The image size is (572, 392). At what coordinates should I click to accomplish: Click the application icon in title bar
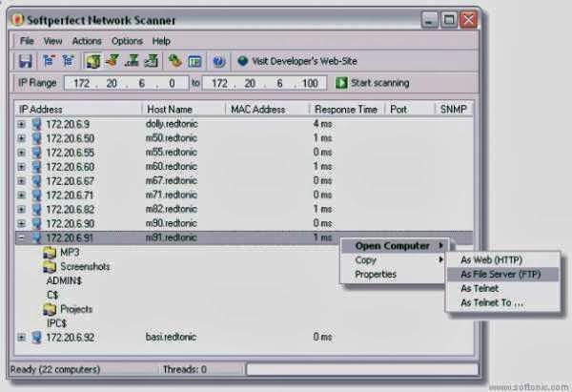click(x=17, y=20)
